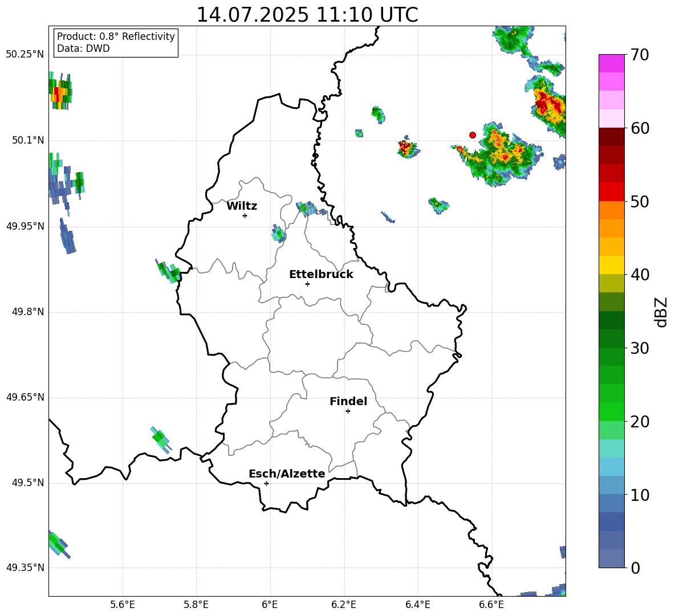Click the cross marker below Findel

348,411
